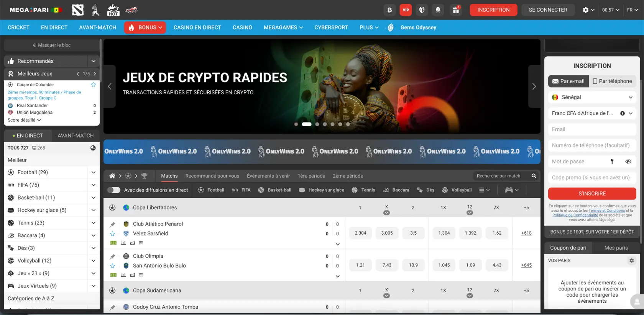Open the Dota 2 esports icon

78,10
